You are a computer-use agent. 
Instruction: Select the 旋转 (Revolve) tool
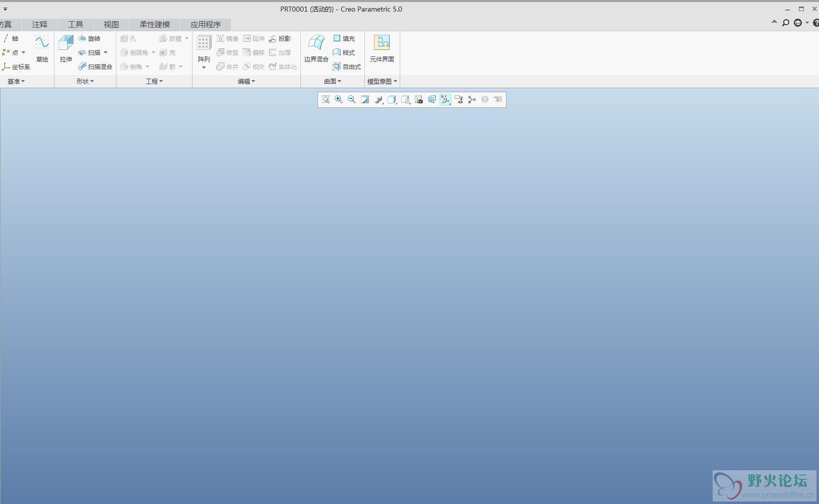point(89,38)
